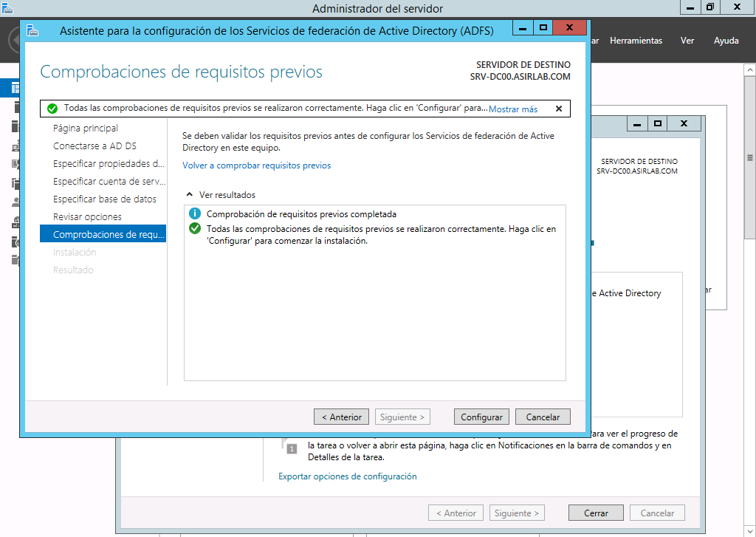This screenshot has height=537, width=756.
Task: Click the green checkmark in the banner
Action: pos(52,109)
